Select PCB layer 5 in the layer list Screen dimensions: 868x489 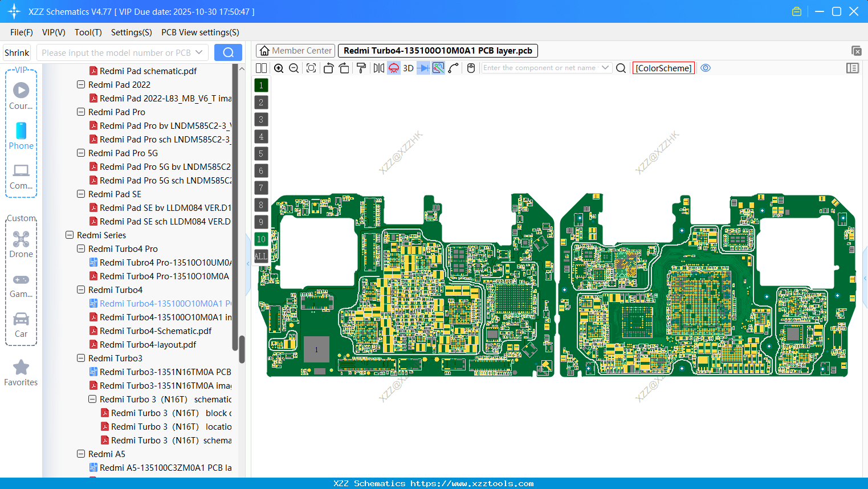coord(261,153)
